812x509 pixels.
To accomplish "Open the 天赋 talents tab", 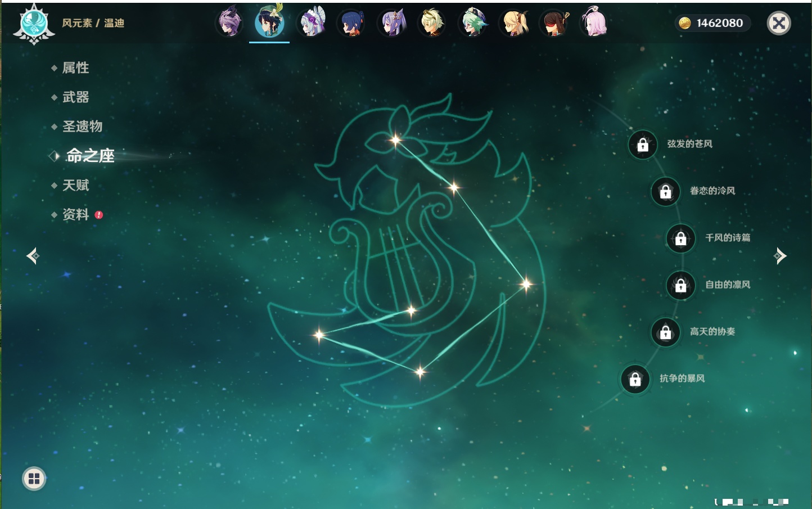I will [x=75, y=185].
